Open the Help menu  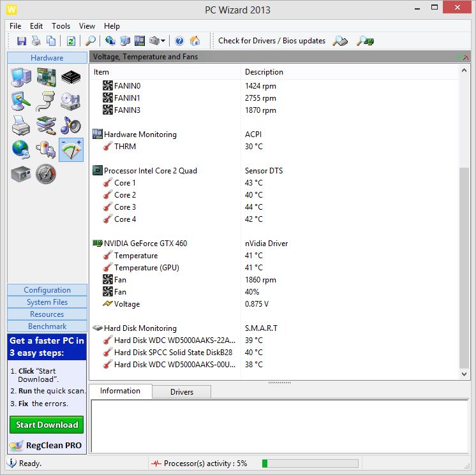point(112,26)
